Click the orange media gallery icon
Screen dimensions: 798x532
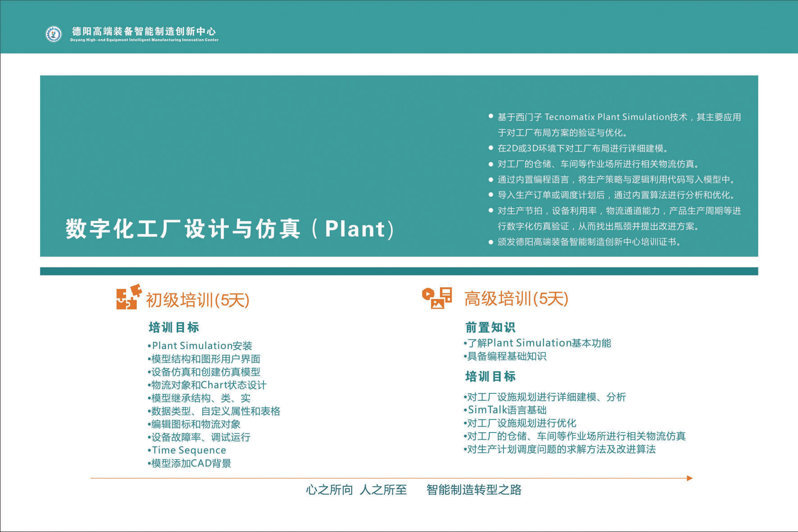pos(437,298)
